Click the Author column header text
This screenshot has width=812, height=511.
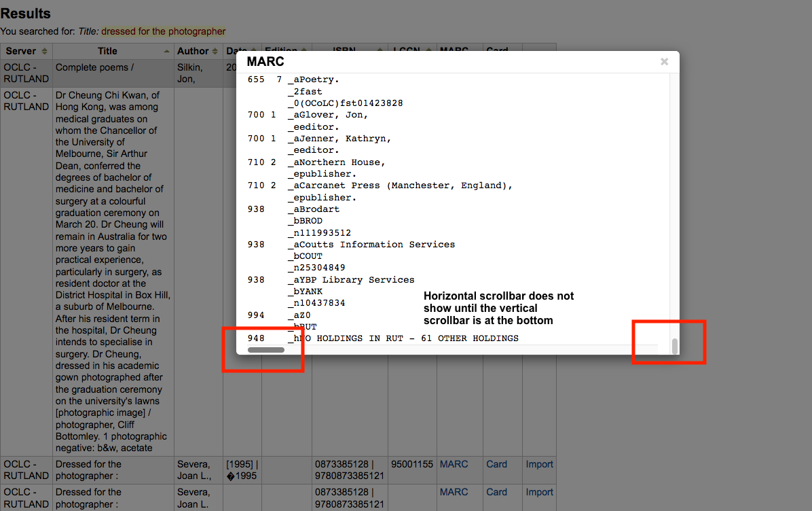193,51
